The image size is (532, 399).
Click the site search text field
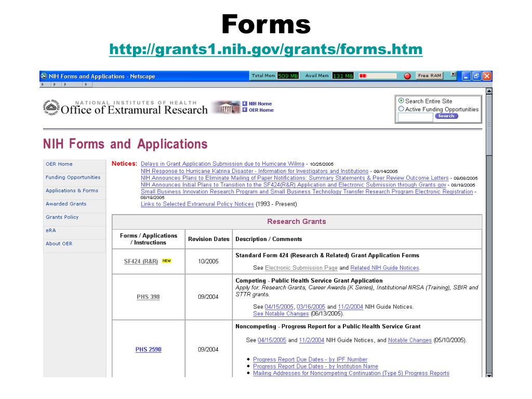pyautogui.click(x=415, y=117)
